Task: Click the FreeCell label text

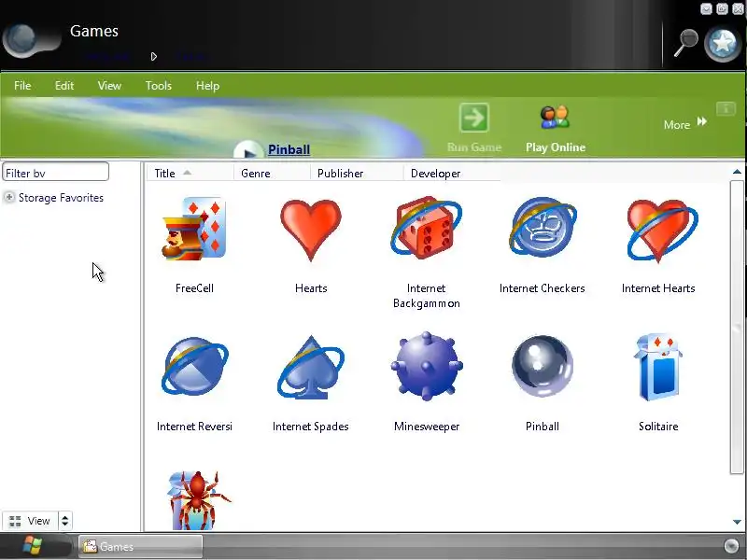Action: [x=194, y=288]
